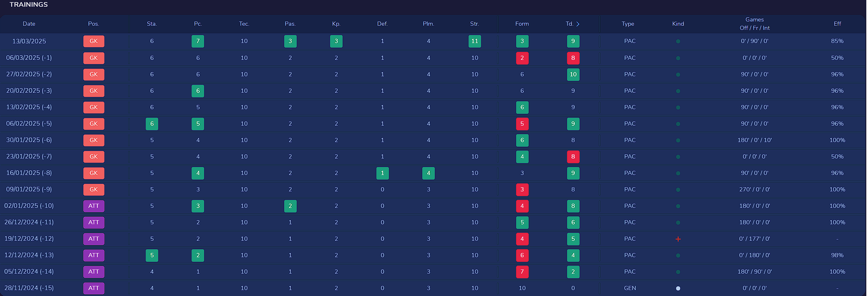Image resolution: width=868 pixels, height=296 pixels.
Task: Click the red Td. value 8 on 23/01/2025
Action: pos(573,156)
